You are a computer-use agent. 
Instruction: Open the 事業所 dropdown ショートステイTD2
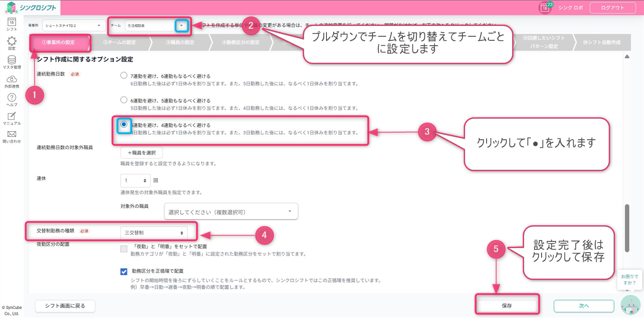(72, 26)
